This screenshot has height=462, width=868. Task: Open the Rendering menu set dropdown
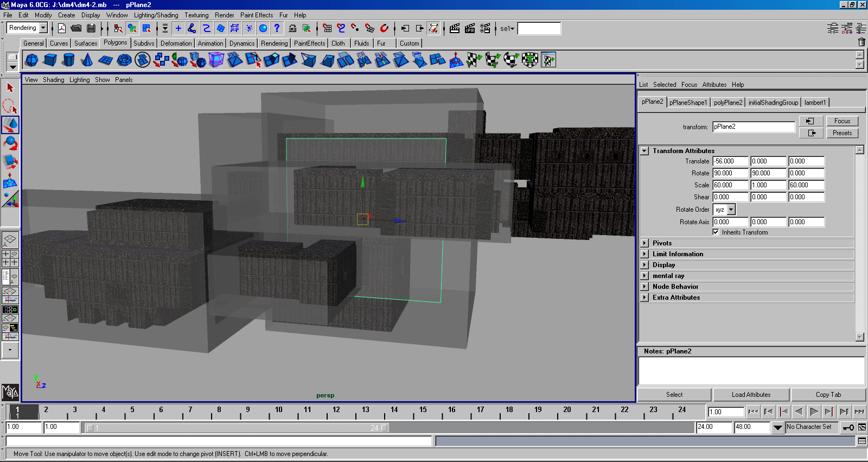tap(43, 28)
